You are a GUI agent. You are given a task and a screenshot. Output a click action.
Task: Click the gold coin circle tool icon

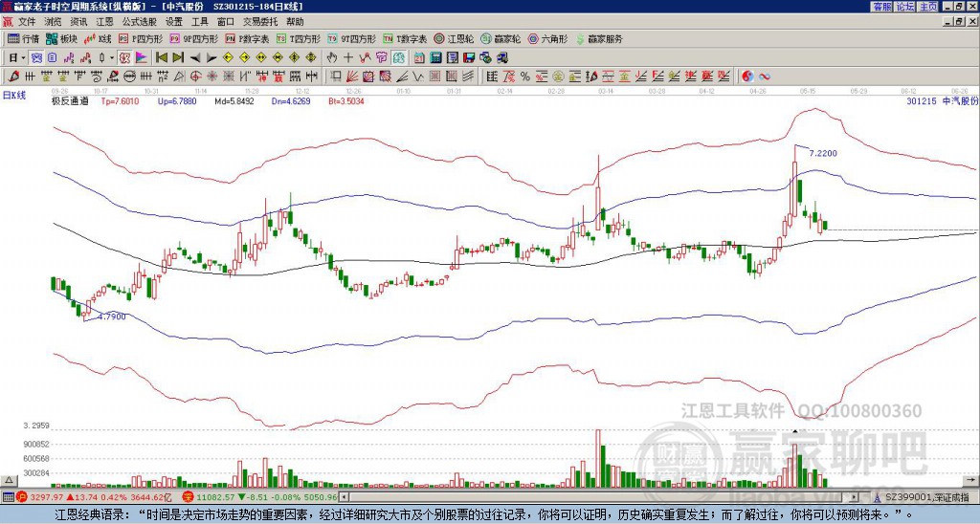coord(557,76)
